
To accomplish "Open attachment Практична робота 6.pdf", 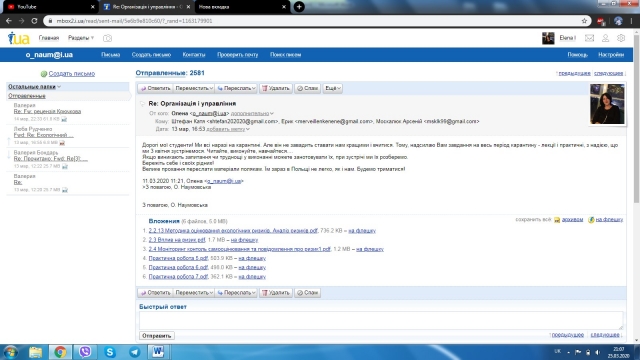I will pos(178,267).
